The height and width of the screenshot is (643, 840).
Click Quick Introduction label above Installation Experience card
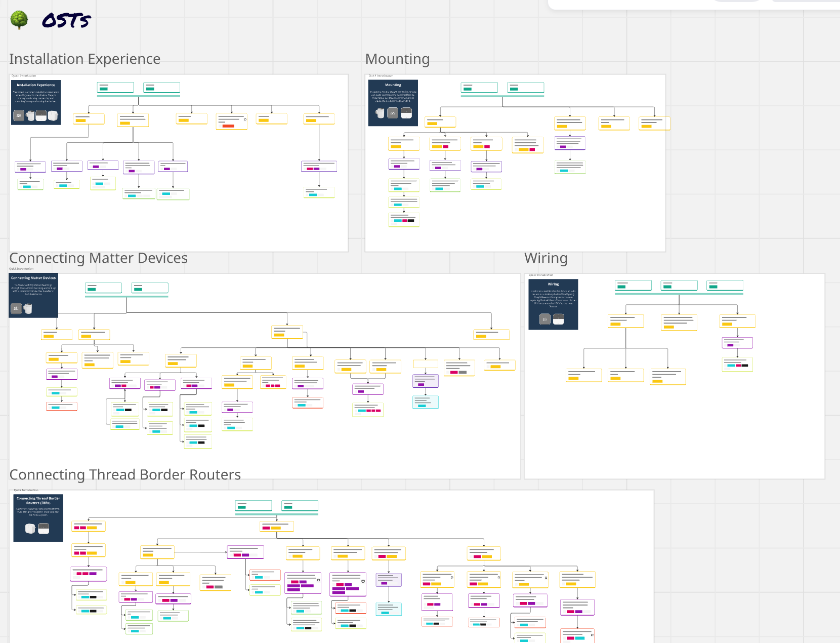[24, 76]
